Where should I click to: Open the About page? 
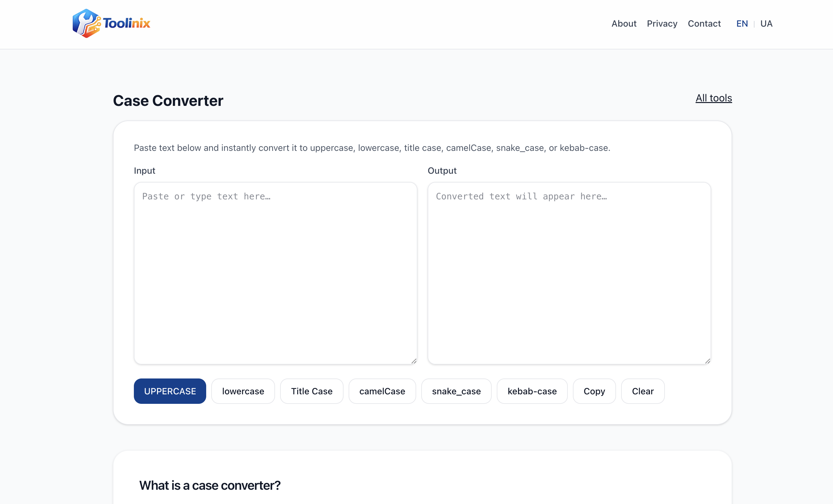click(x=624, y=24)
